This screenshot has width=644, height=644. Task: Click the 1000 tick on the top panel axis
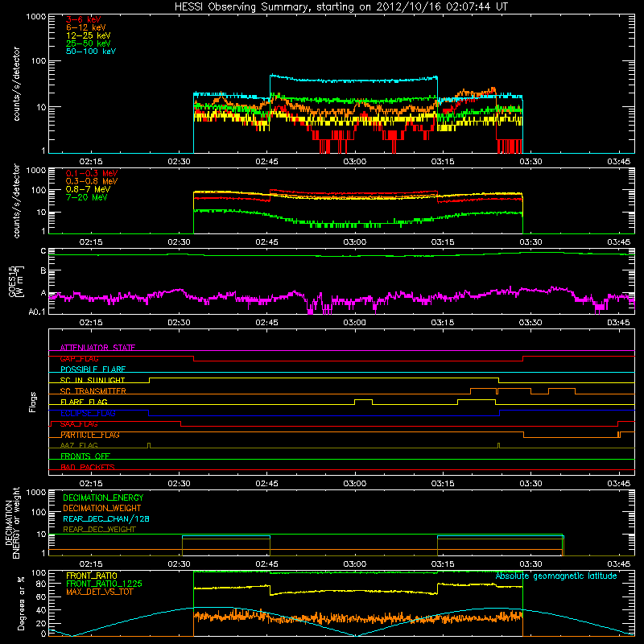click(x=36, y=17)
